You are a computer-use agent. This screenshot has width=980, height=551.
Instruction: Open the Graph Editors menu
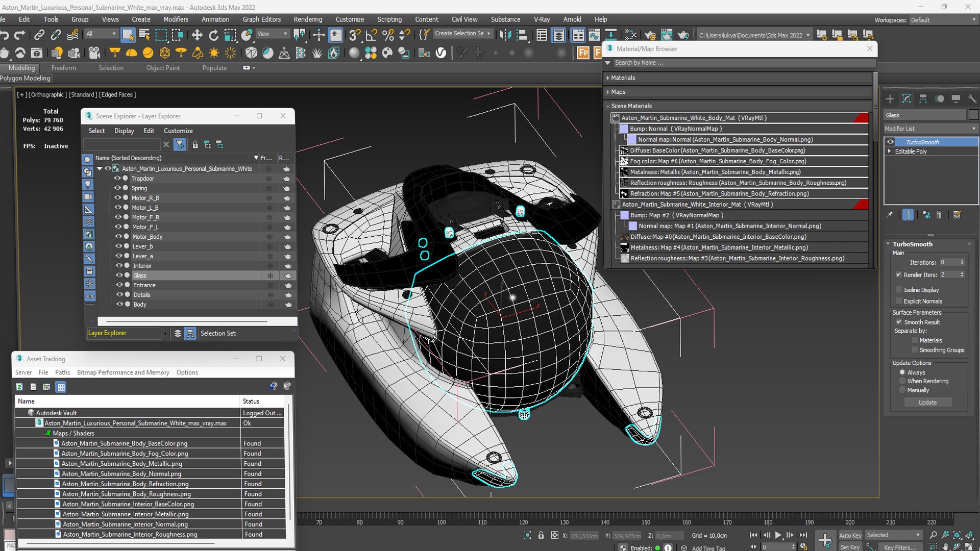coord(261,19)
